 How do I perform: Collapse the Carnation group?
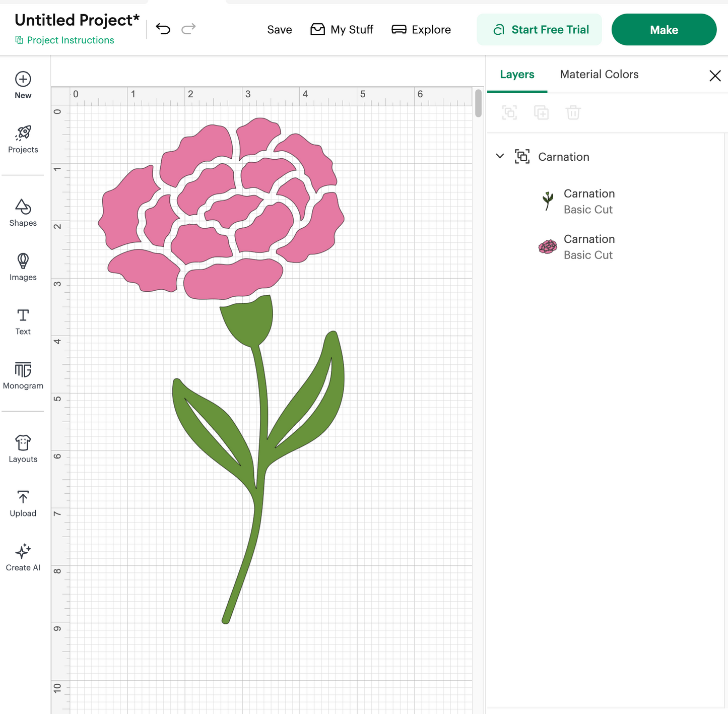pyautogui.click(x=500, y=156)
